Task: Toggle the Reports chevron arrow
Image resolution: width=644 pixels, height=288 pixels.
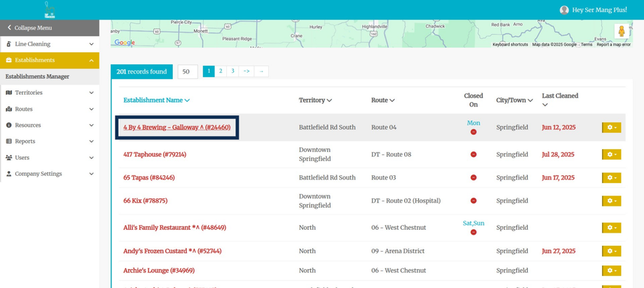Action: coord(91,141)
